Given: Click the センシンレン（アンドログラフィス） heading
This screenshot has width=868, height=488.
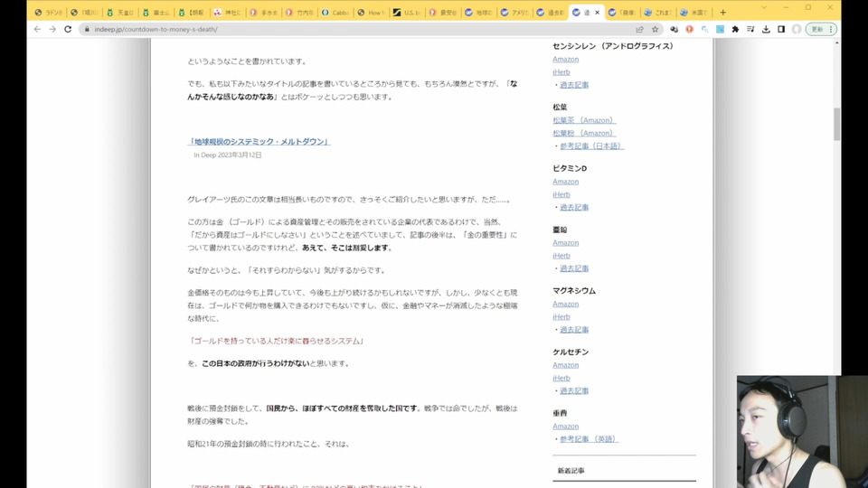Looking at the screenshot, I should point(613,46).
